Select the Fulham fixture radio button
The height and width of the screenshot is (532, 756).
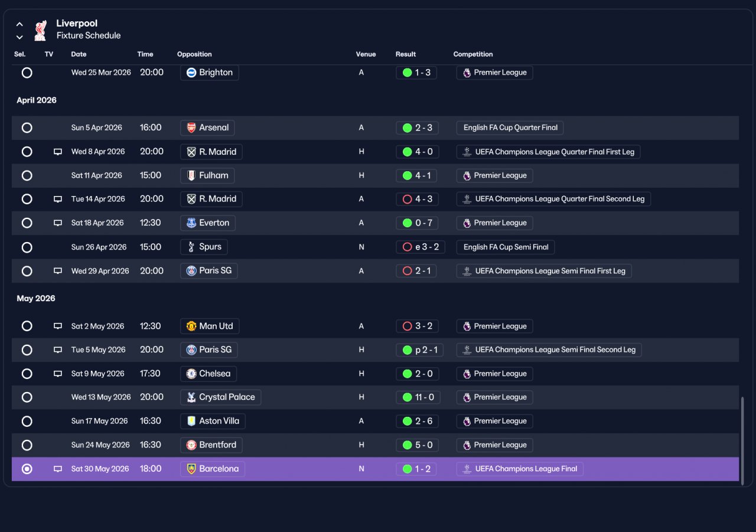point(27,175)
